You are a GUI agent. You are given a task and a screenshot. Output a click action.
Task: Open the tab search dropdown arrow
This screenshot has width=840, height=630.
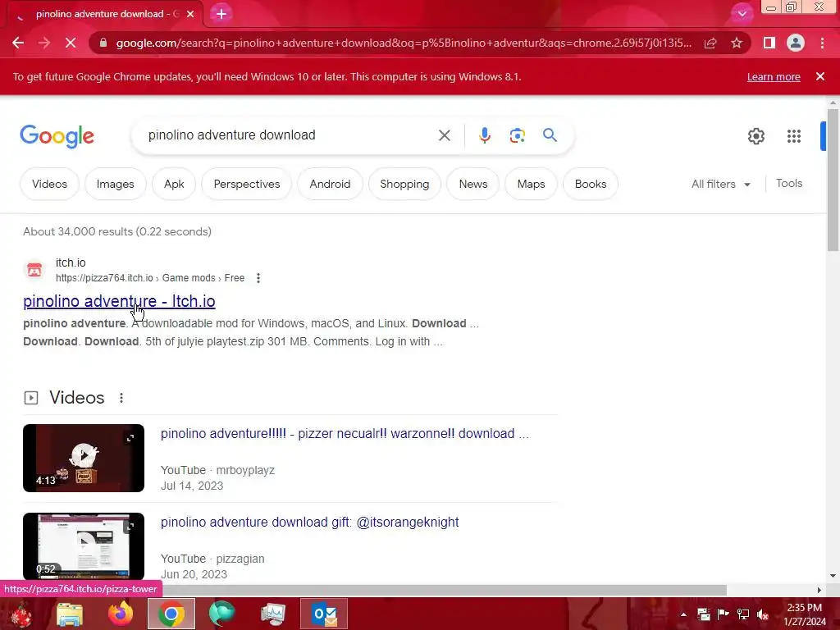click(x=742, y=14)
